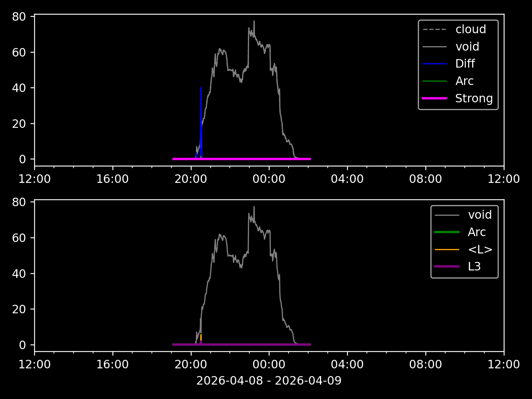
Task: Select the 'cloud' legend label in top chart
Action: (470, 30)
